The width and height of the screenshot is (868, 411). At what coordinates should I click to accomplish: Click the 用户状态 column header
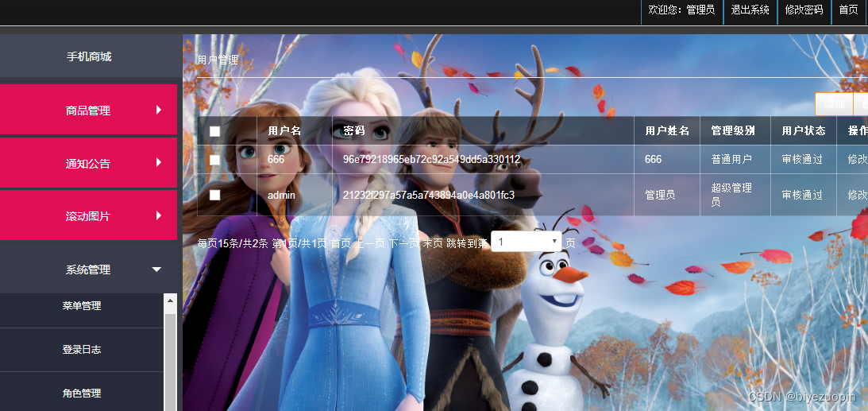pyautogui.click(x=804, y=130)
